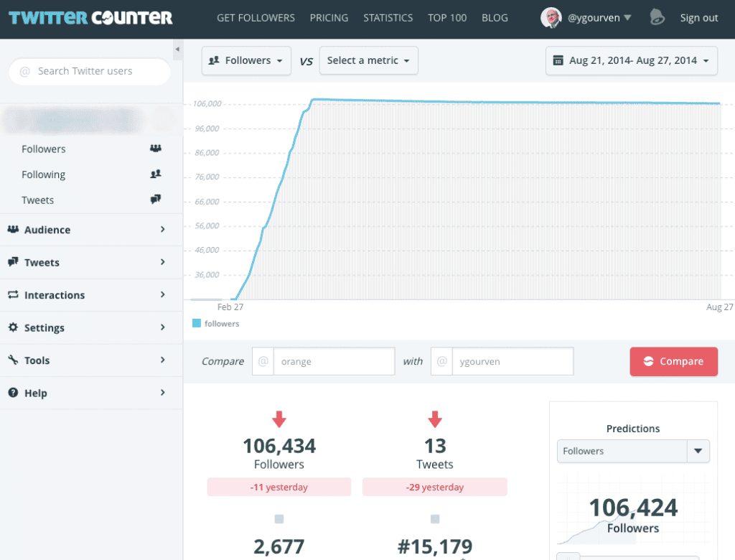Screen dimensions: 735x560
Task: Click the Interactions retweet icon
Action: pos(13,294)
